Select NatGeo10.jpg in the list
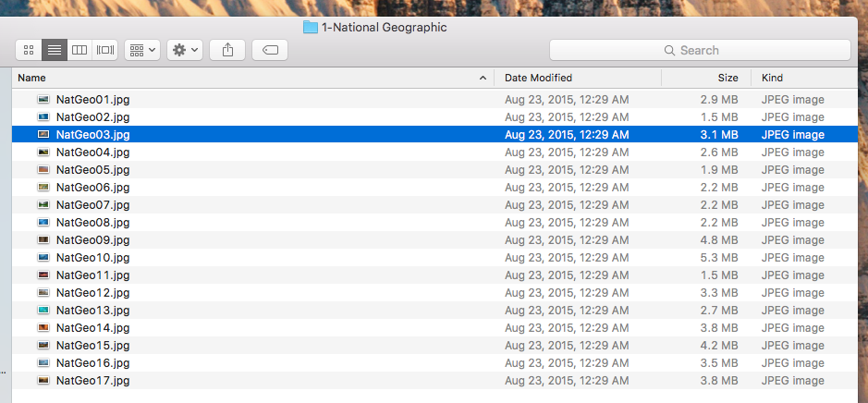Screen dimensions: 868x403 pos(92,257)
